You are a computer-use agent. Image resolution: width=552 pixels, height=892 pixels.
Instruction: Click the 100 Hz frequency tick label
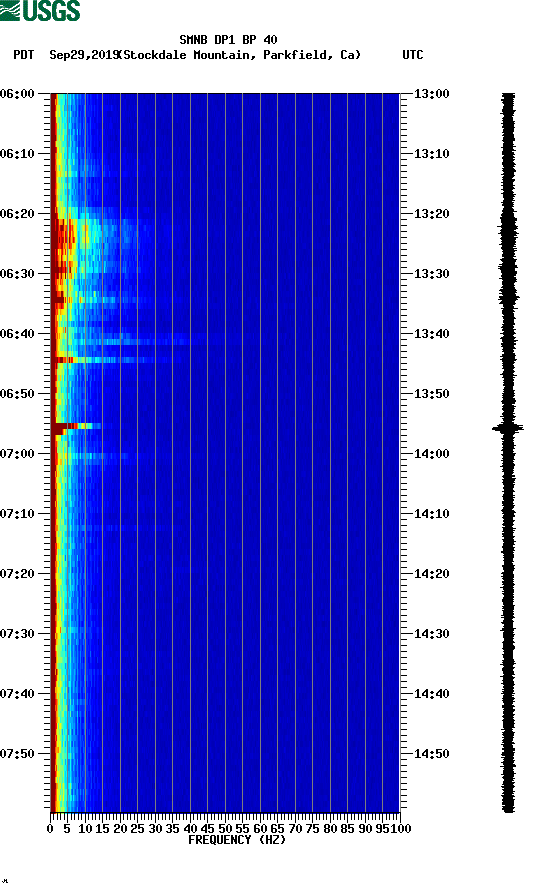(x=401, y=829)
